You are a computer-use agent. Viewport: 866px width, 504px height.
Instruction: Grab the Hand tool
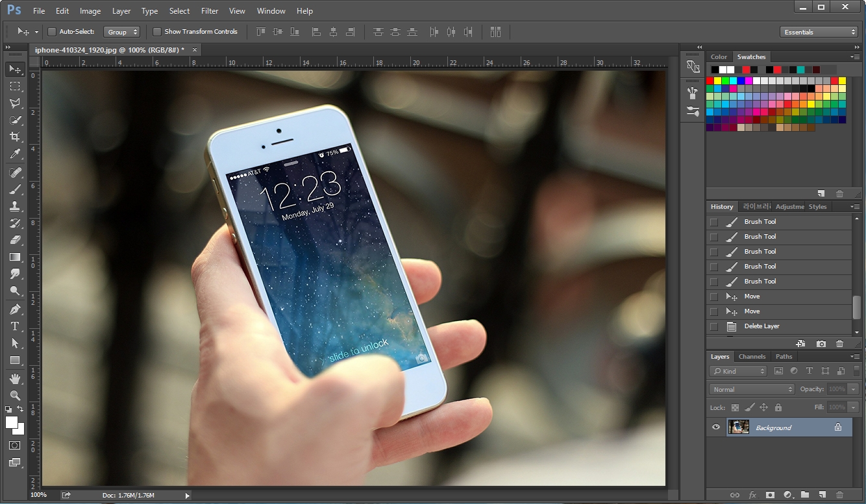tap(16, 378)
